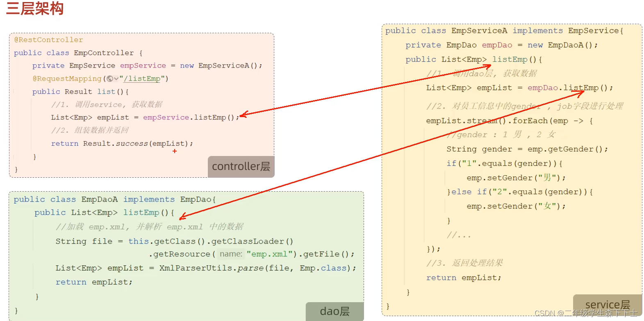
Task: Click "return empList;" in the dao panel
Action: [94, 282]
